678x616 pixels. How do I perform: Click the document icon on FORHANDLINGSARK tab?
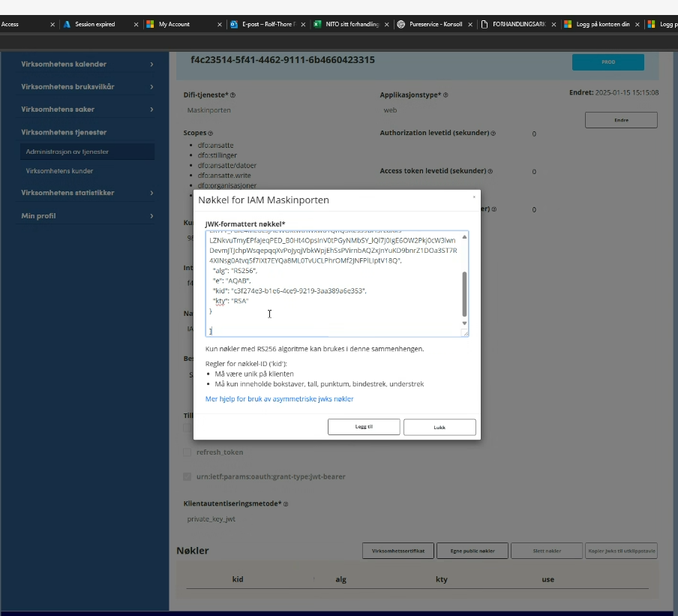(x=484, y=24)
